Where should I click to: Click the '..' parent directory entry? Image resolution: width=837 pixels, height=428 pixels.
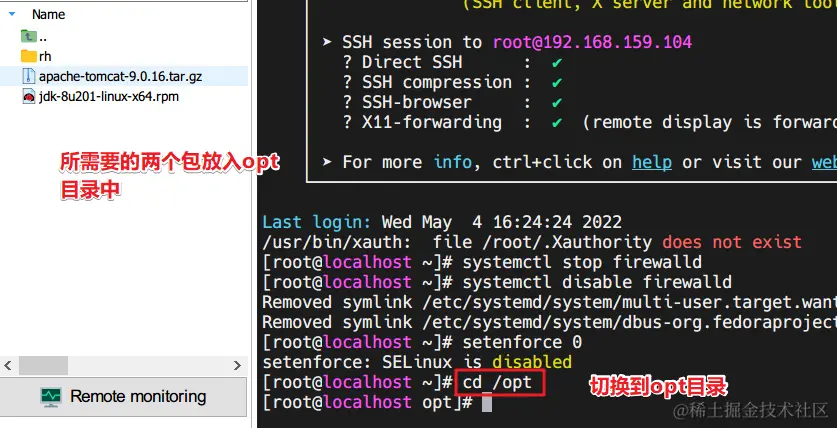click(x=43, y=37)
